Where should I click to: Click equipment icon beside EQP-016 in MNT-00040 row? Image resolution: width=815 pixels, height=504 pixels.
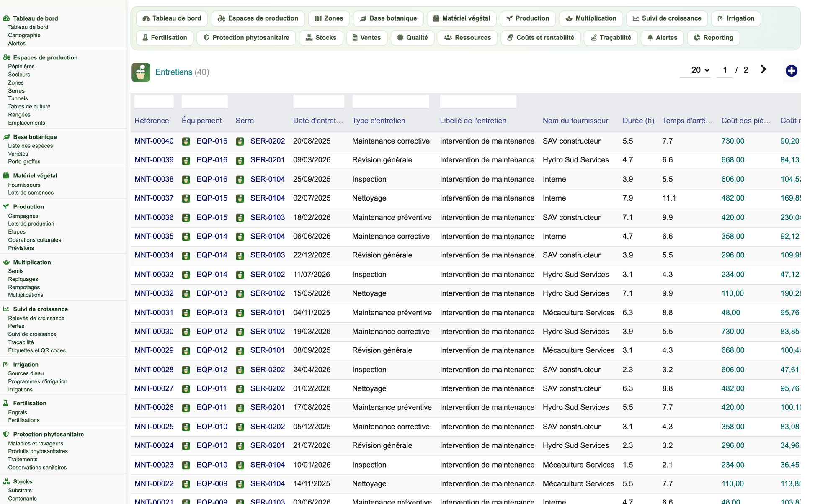point(186,141)
